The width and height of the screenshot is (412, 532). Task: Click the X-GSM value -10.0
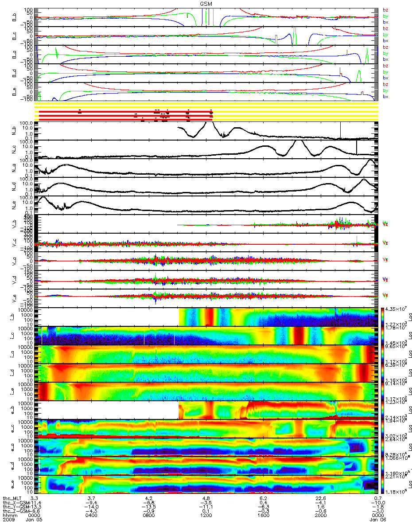pyautogui.click(x=378, y=503)
